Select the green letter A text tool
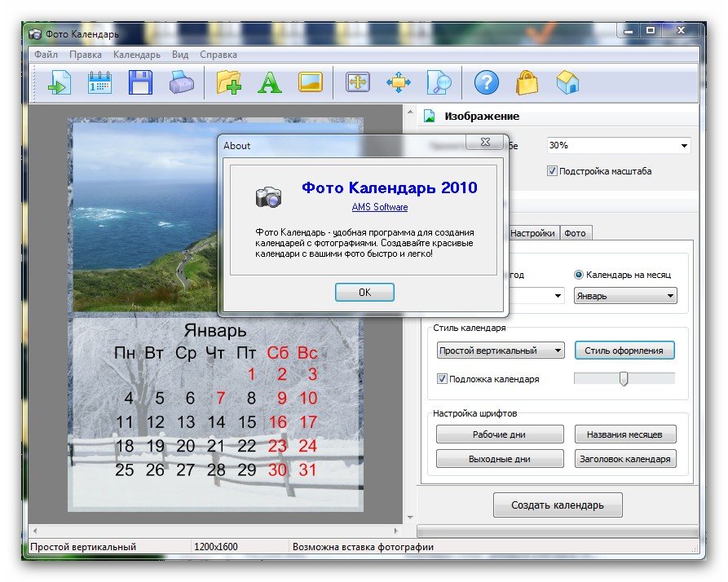The image size is (728, 582). click(x=270, y=82)
